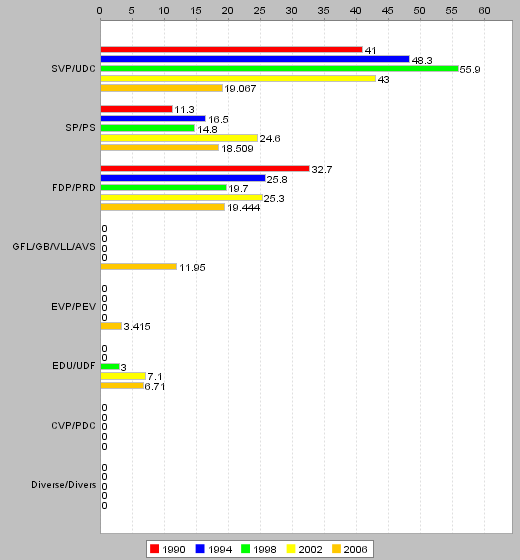Screen dimensions: 520x560
Task: Click the SP/PS yellow bar labeled 24.6
Action: pos(179,138)
